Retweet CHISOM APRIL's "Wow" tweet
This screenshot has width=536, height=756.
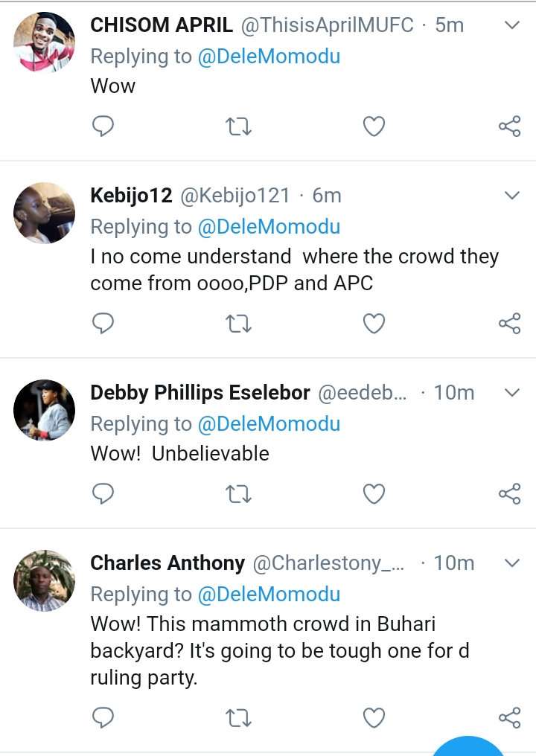238,127
